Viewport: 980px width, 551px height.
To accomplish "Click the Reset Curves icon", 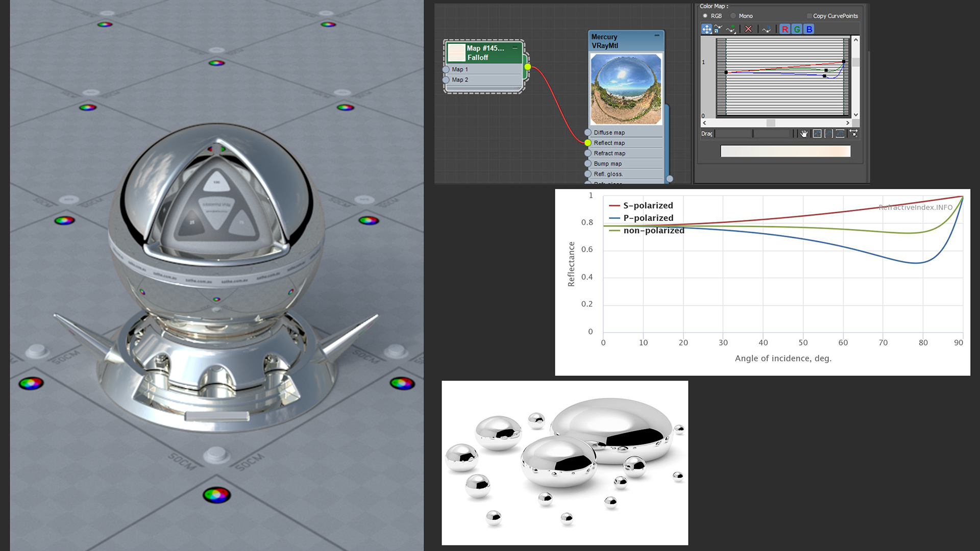I will pos(767,29).
